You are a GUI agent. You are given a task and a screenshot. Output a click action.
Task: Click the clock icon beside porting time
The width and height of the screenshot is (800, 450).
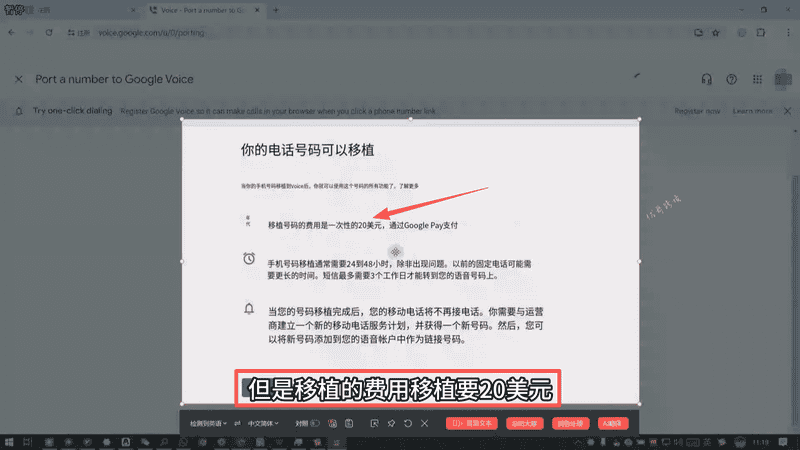click(x=249, y=258)
